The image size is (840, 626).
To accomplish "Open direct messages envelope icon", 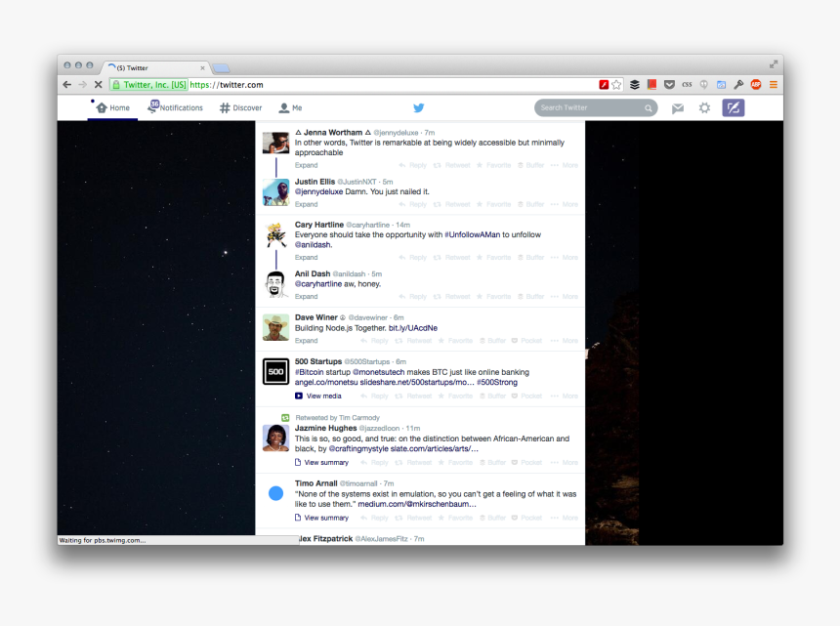I will click(678, 108).
